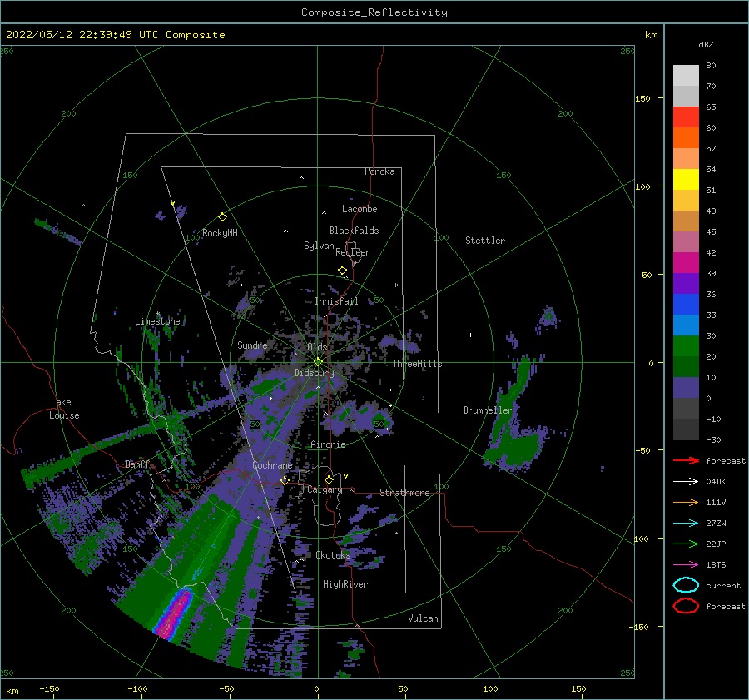The height and width of the screenshot is (700, 749).
Task: Select the 33 dBZ blue color swatch
Action: (x=686, y=325)
